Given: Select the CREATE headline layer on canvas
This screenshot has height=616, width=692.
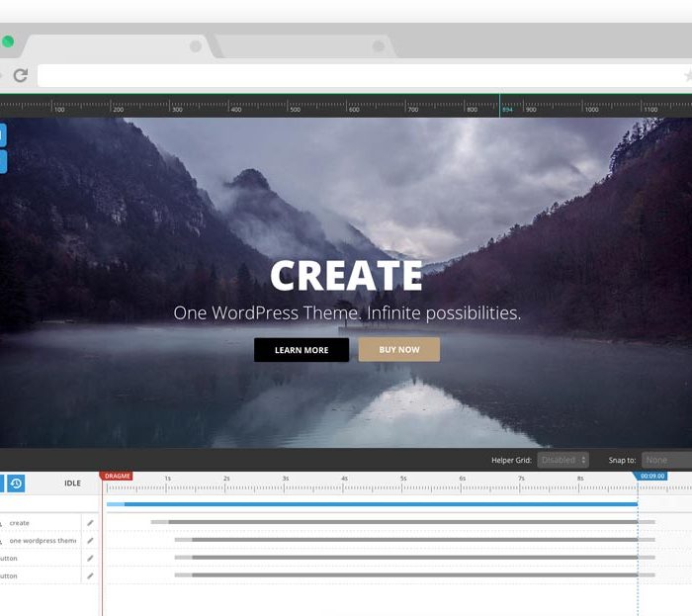Looking at the screenshot, I should (x=346, y=275).
